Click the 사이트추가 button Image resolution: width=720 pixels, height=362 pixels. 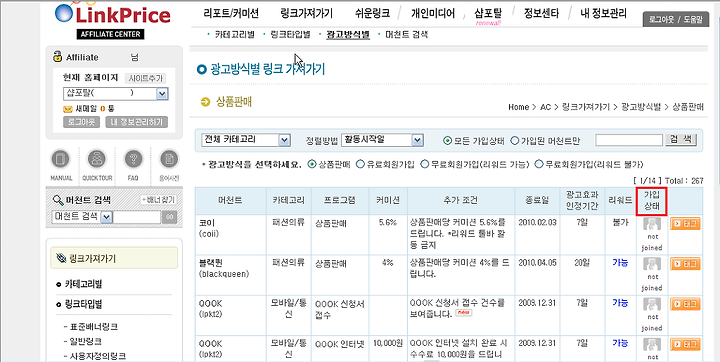pos(146,78)
